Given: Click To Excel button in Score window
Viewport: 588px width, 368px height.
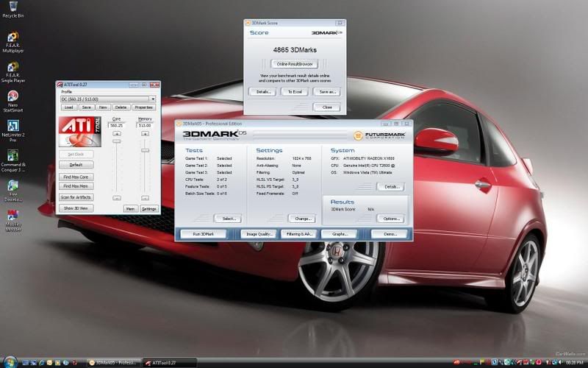Looking at the screenshot, I should 295,91.
